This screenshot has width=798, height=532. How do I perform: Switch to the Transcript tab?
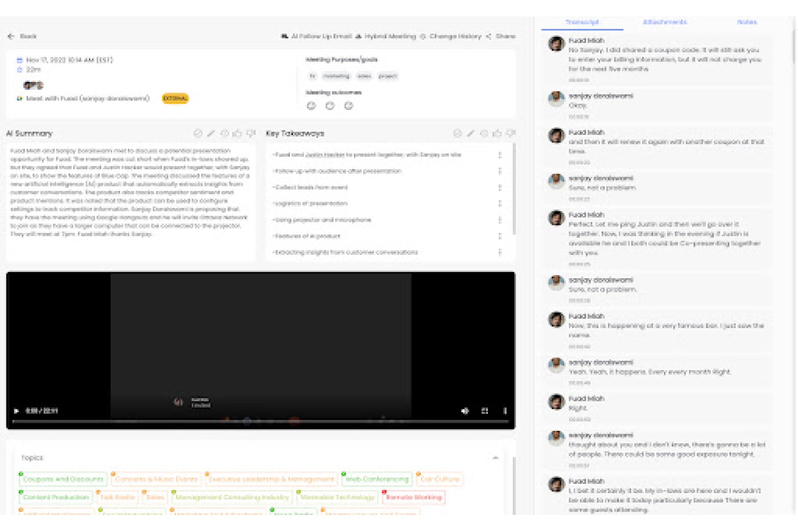tap(582, 22)
